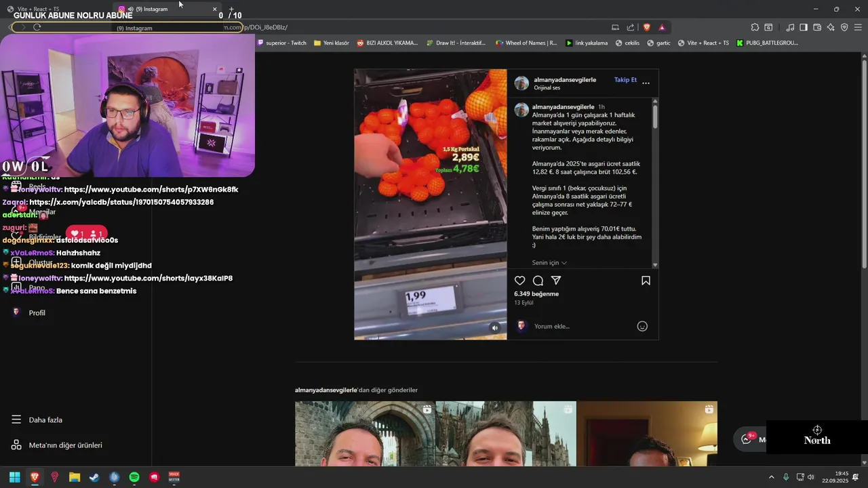Reload the Instagram page
This screenshot has height=488, width=868.
click(x=37, y=27)
